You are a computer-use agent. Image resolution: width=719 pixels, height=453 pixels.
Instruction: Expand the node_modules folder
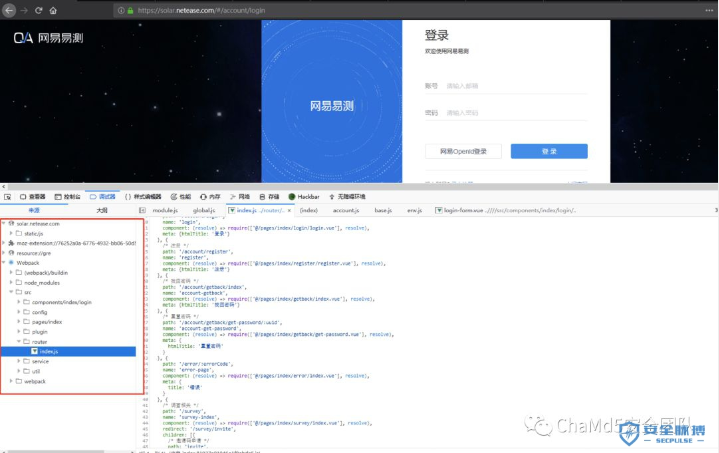click(11, 282)
